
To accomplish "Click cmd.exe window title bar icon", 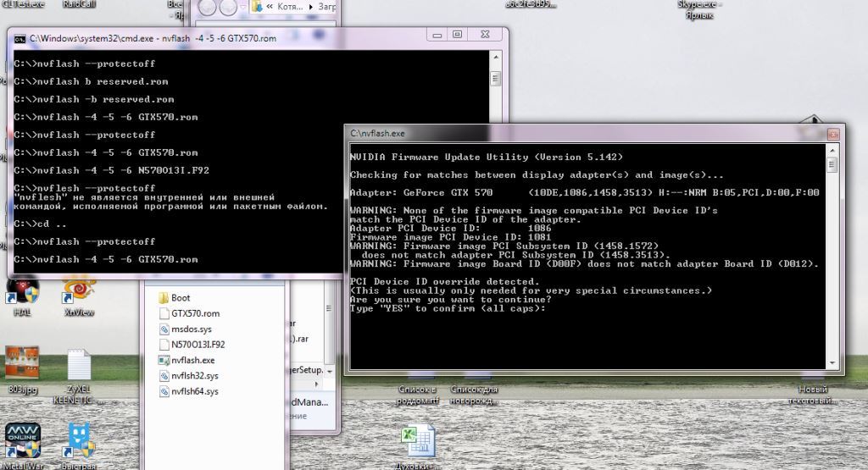I will click(x=20, y=38).
